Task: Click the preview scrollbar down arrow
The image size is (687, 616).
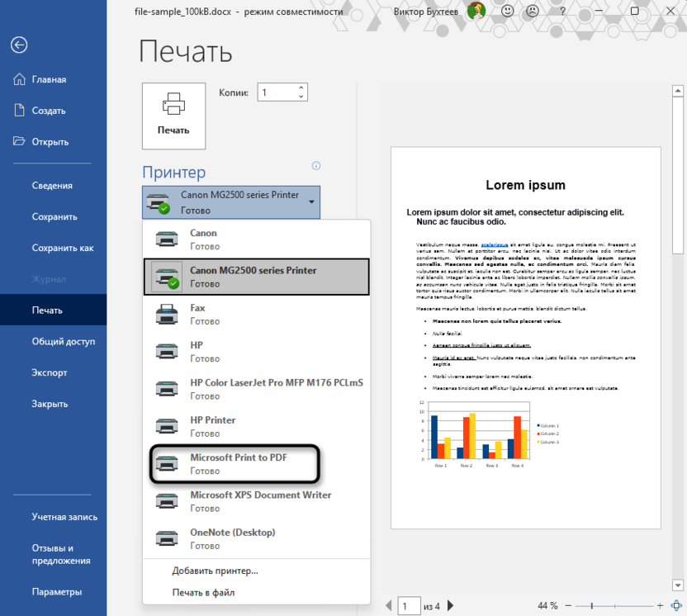Action: [677, 585]
